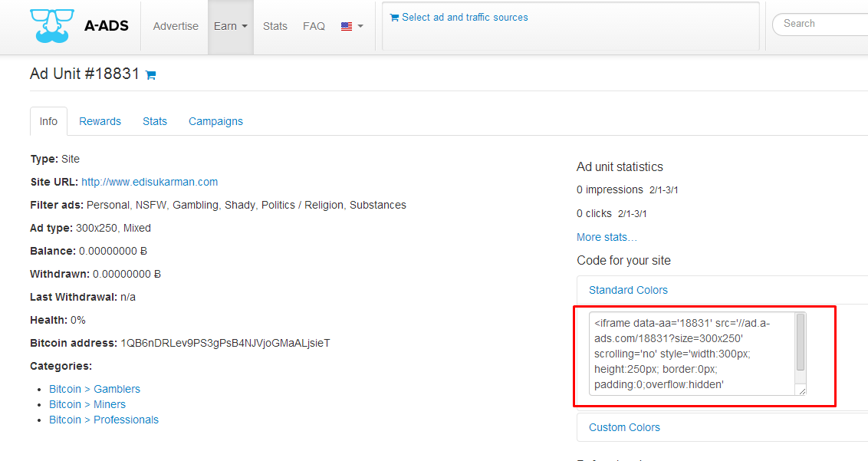868x461 pixels.
Task: Expand the Custom Colors section
Action: [624, 427]
